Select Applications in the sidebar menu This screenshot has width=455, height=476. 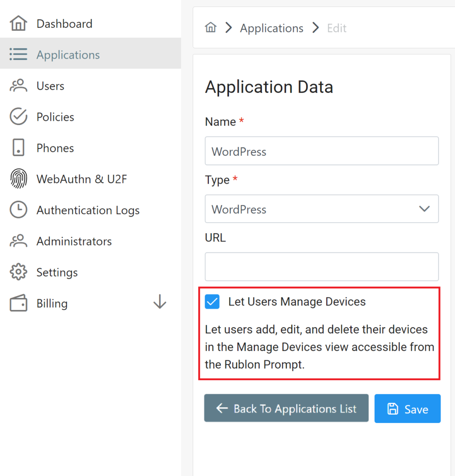68,54
